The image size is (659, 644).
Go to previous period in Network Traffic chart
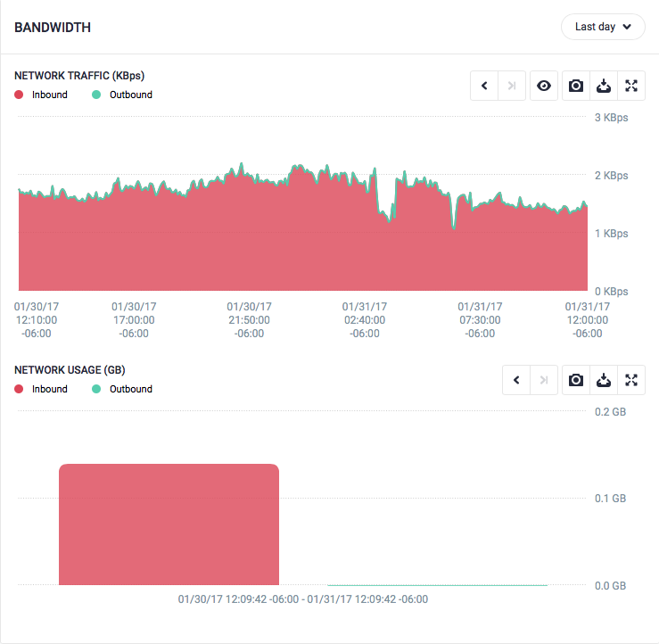pyautogui.click(x=484, y=86)
